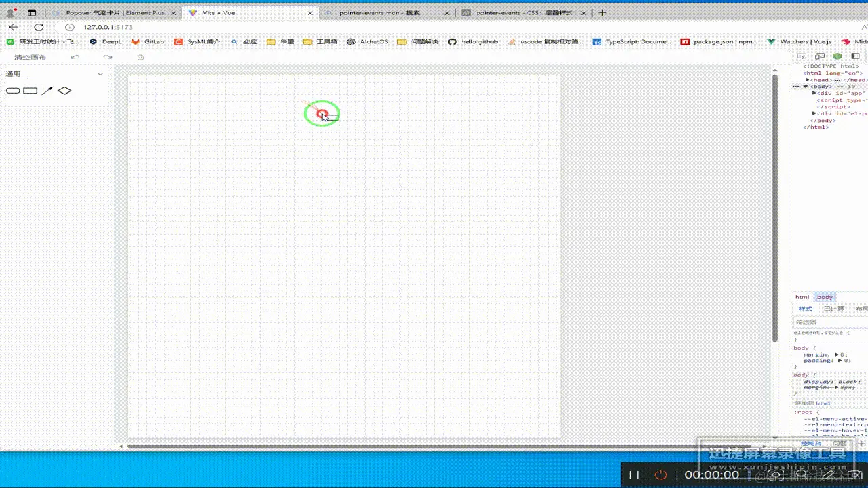Open AIchatOS bookmark
868x488 pixels.
[368, 41]
